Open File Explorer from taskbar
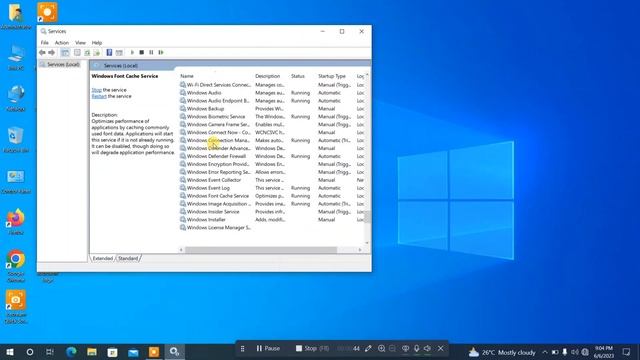Image resolution: width=640 pixels, height=360 pixels. pos(92,352)
